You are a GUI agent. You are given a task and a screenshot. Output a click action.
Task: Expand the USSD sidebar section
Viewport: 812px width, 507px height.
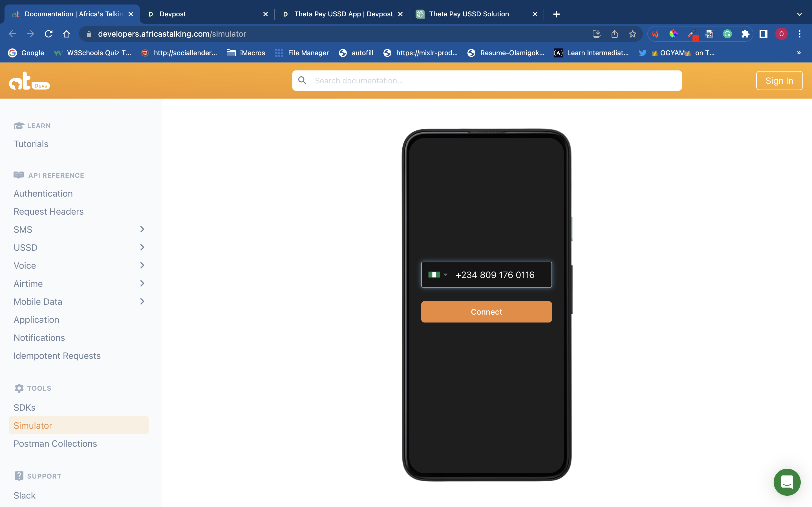[142, 248]
